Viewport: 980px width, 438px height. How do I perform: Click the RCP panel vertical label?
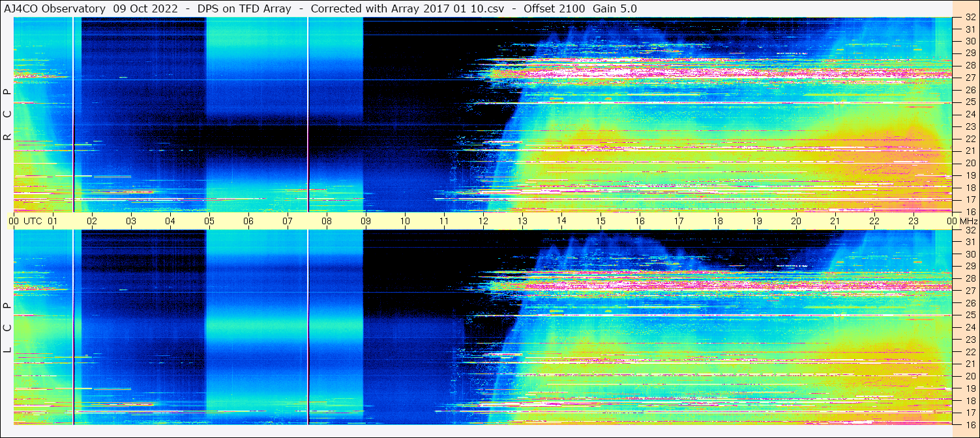click(8, 115)
